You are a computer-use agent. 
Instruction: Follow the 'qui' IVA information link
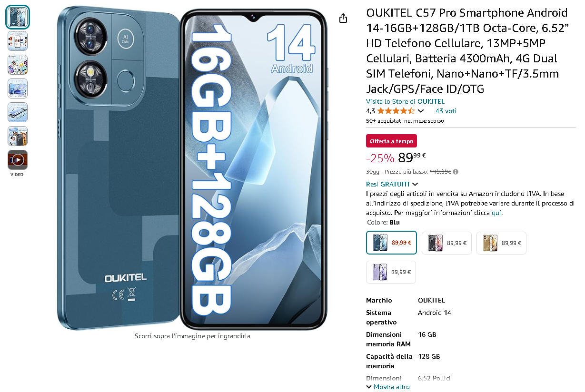click(496, 213)
